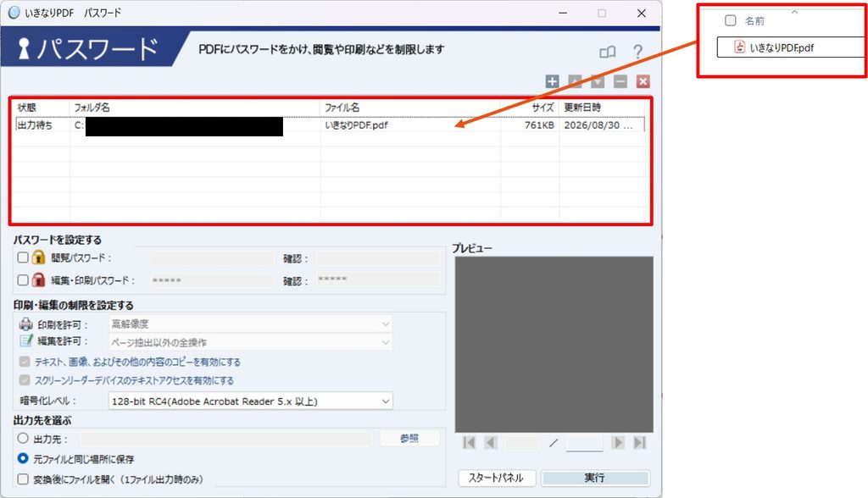Image resolution: width=868 pixels, height=498 pixels.
Task: Sort by 状態 column header
Action: pyautogui.click(x=42, y=108)
